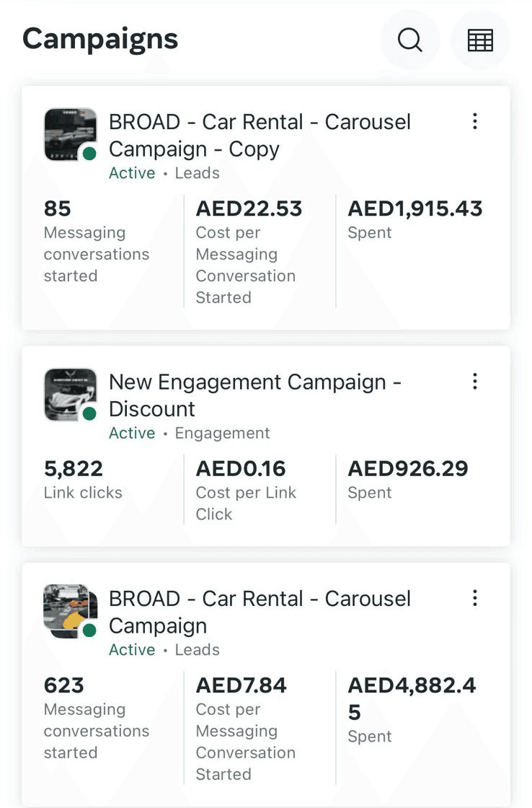Switch to table view icon
This screenshot has width=532, height=808.
480,40
